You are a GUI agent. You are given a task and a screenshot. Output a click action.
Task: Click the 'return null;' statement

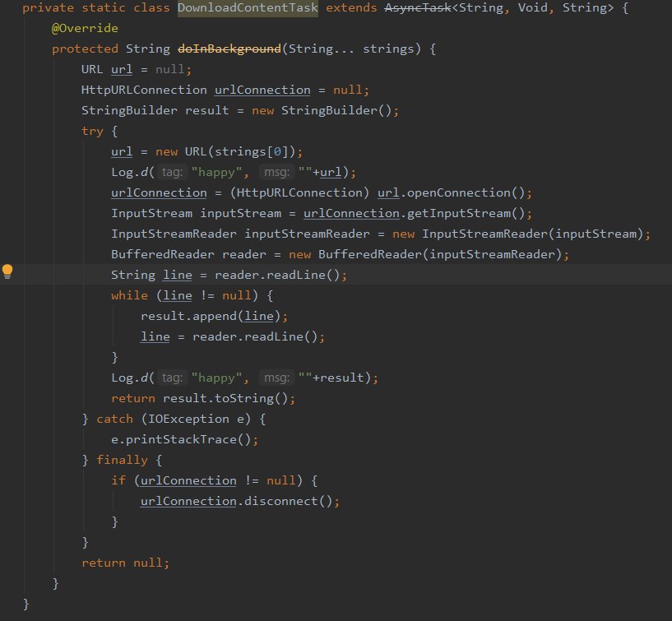tap(126, 563)
